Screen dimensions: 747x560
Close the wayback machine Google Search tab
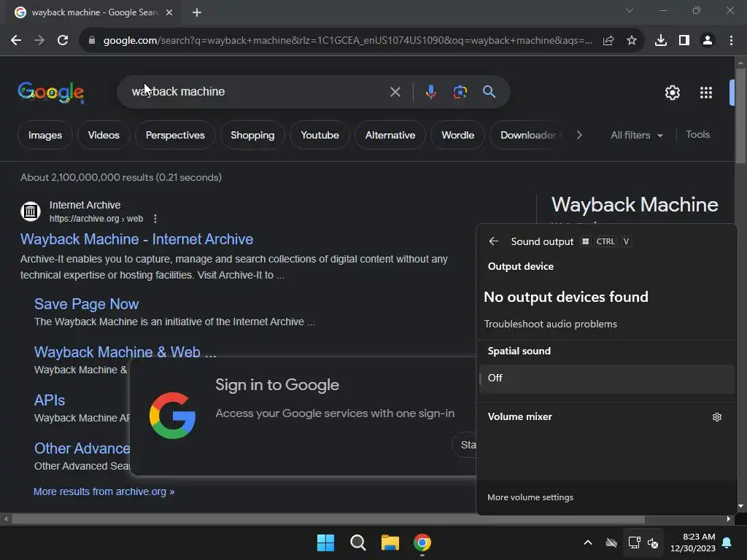coord(169,12)
